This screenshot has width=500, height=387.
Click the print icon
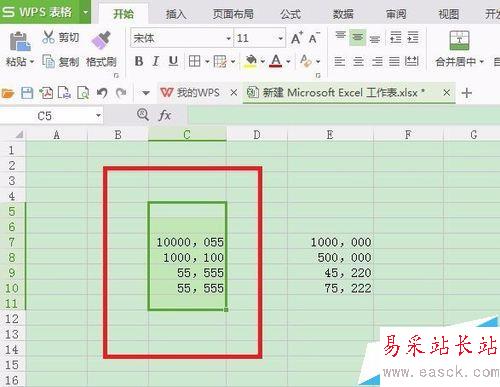[x=64, y=93]
